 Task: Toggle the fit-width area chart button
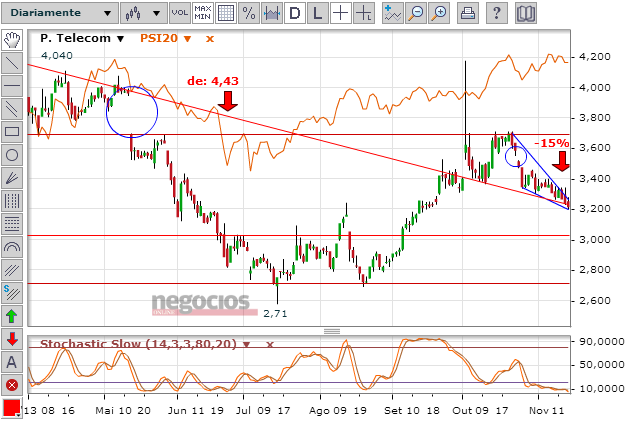click(272, 13)
